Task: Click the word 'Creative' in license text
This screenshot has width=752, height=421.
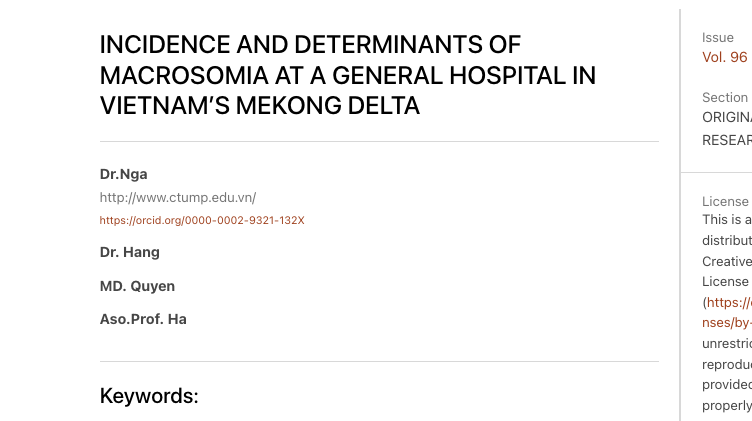Action: tap(727, 261)
